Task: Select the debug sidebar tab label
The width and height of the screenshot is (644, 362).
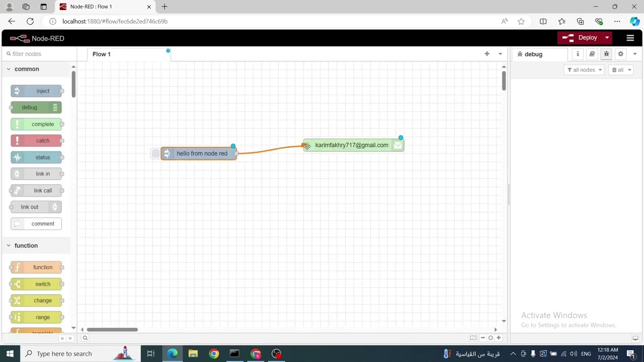Action: pyautogui.click(x=539, y=54)
